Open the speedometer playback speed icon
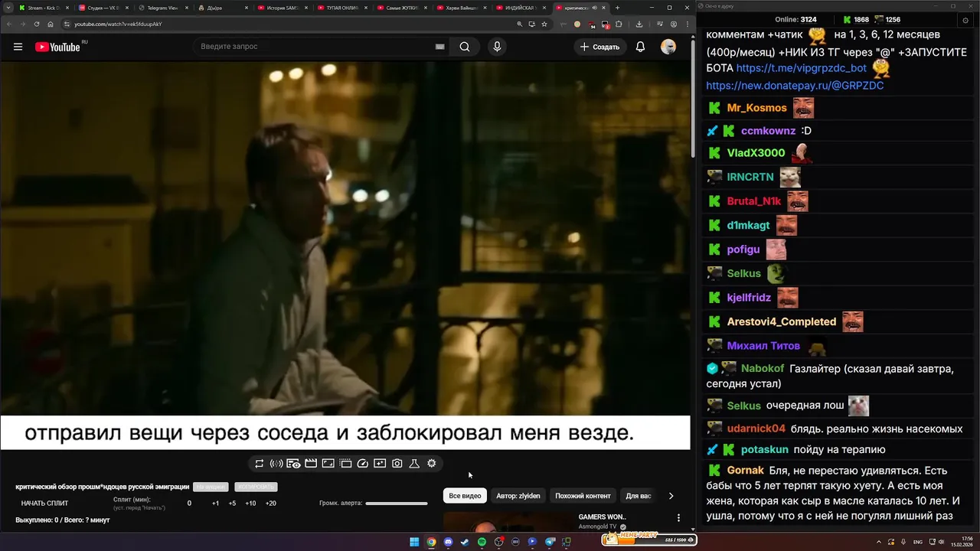Screen dimensions: 980x551 [363, 464]
